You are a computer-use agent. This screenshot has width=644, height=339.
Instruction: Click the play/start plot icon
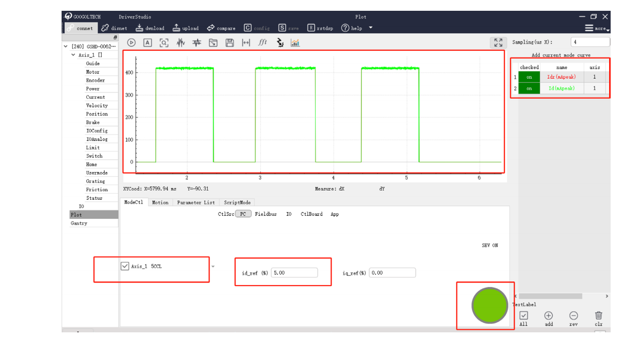click(131, 43)
